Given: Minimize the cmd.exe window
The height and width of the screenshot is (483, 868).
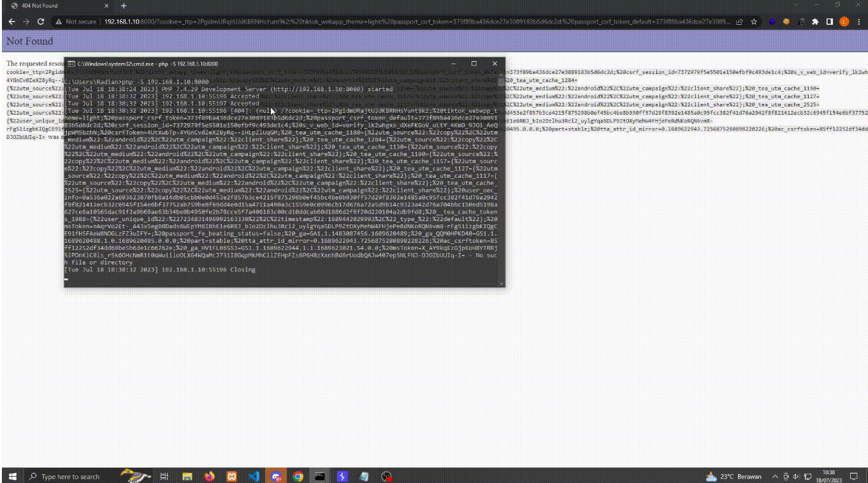Looking at the screenshot, I should click(x=453, y=64).
